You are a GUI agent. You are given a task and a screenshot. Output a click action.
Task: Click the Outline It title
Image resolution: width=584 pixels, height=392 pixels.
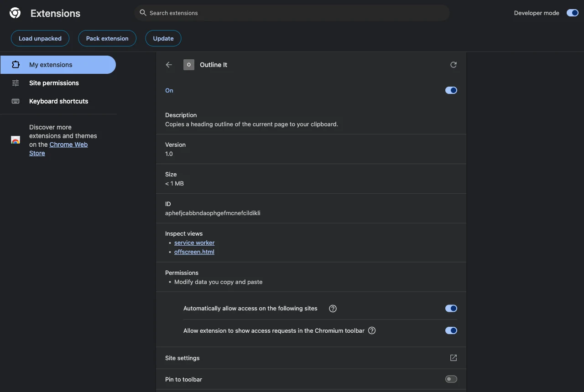tap(214, 65)
